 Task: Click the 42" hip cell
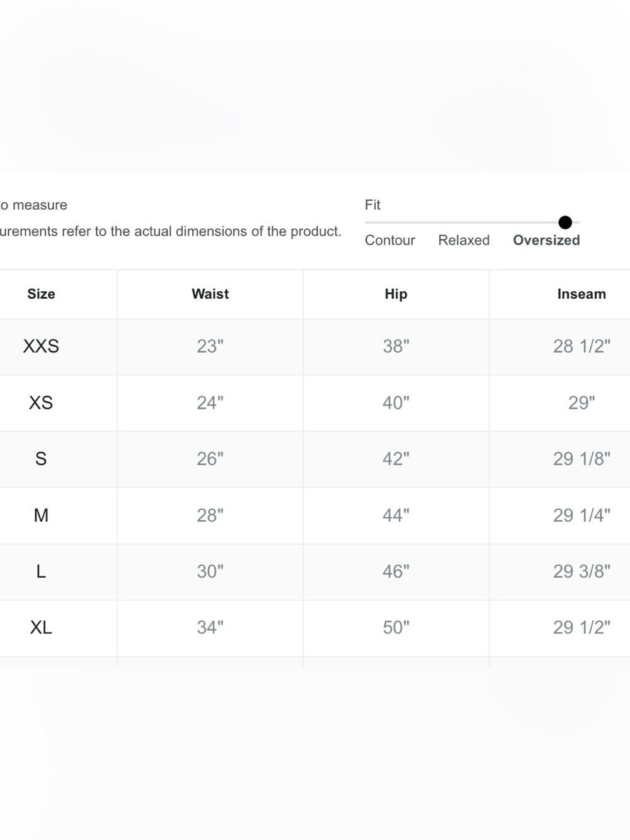[396, 459]
